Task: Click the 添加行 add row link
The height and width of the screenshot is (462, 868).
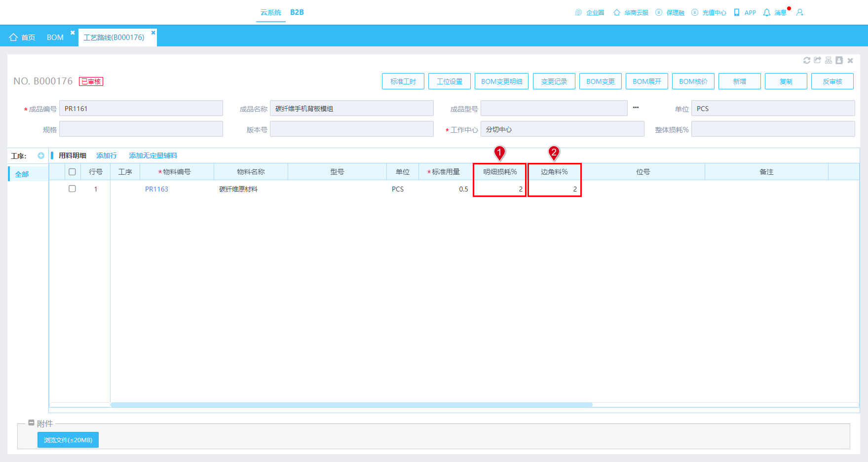Action: coord(107,155)
